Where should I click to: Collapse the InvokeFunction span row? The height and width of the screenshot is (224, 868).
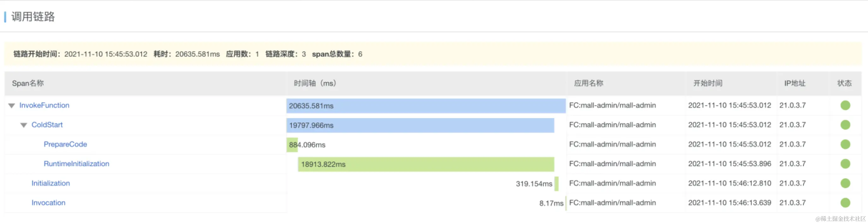[x=11, y=106]
